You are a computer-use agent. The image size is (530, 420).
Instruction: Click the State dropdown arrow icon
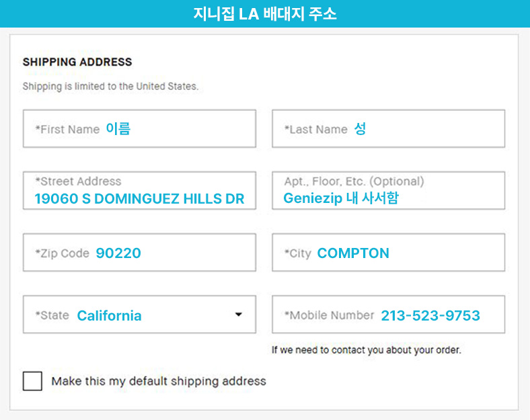[238, 314]
